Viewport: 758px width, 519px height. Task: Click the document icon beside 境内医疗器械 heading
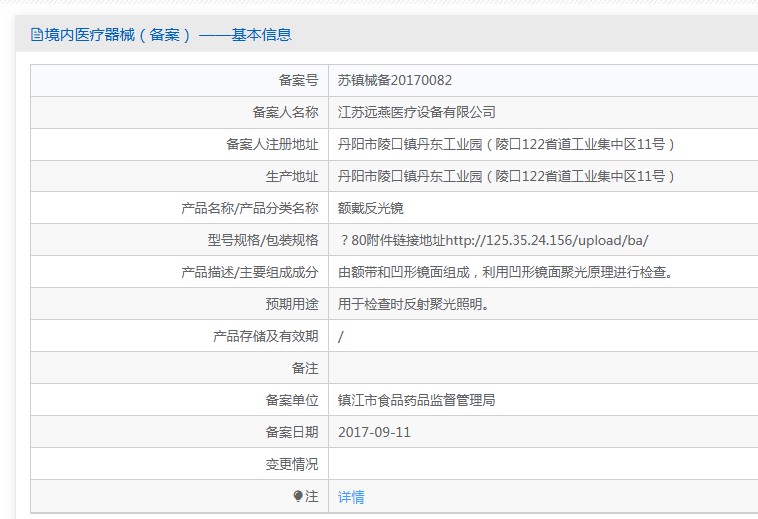[x=37, y=35]
